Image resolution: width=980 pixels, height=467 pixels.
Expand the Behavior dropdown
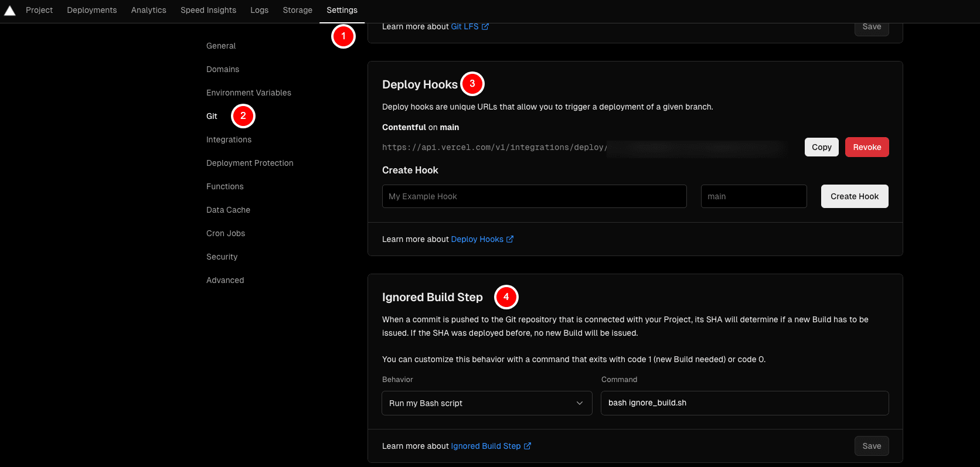pos(486,403)
